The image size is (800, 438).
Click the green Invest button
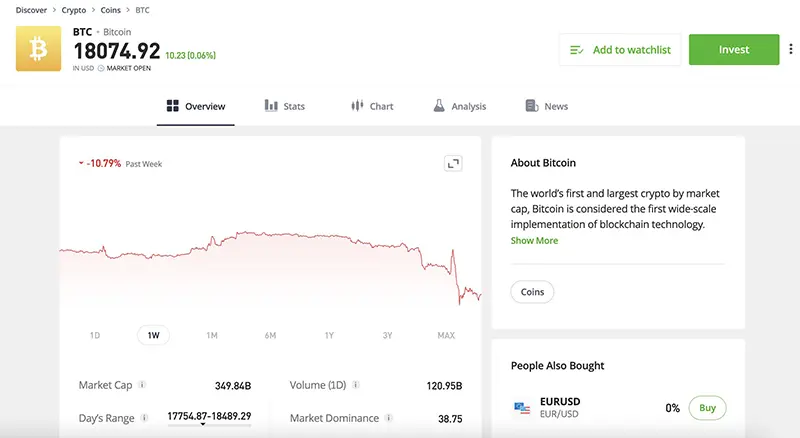[x=734, y=50]
